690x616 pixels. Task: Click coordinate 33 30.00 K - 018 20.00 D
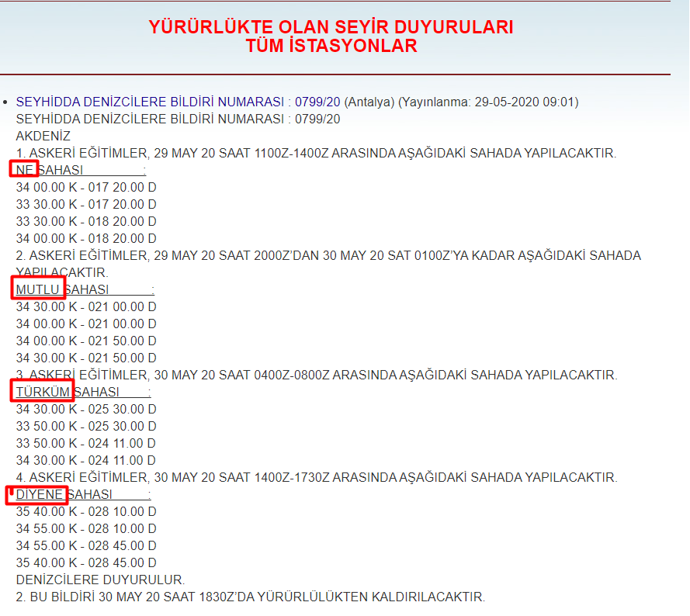[86, 222]
